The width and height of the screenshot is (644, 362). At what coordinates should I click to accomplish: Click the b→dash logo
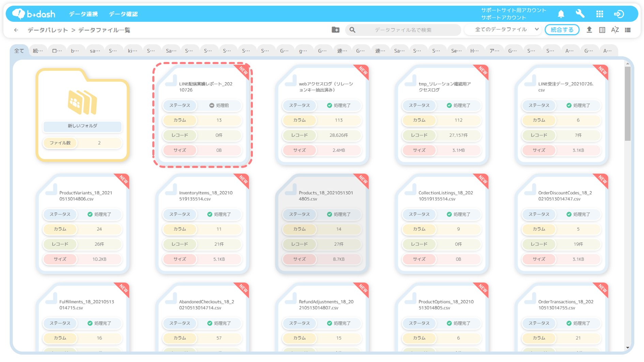pos(33,14)
